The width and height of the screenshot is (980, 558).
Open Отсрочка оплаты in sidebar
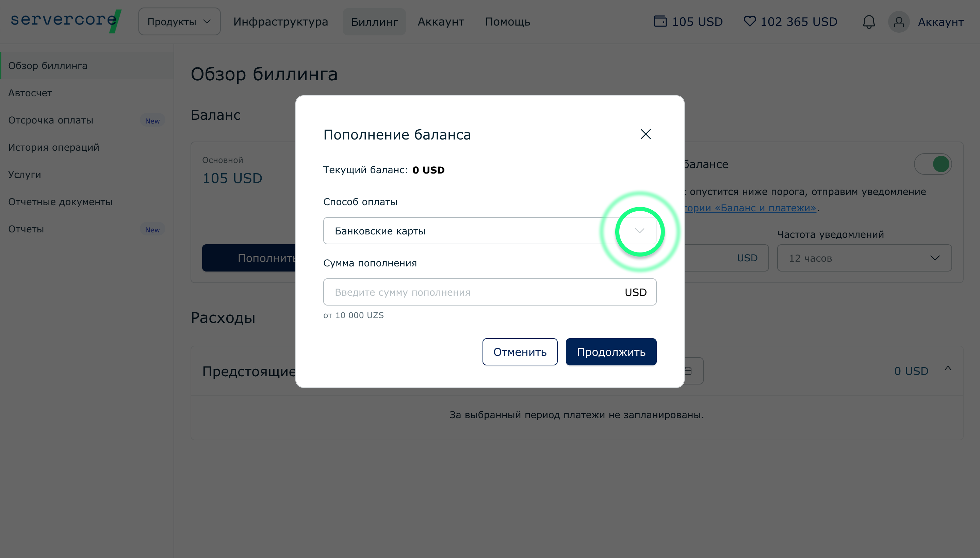pyautogui.click(x=87, y=120)
